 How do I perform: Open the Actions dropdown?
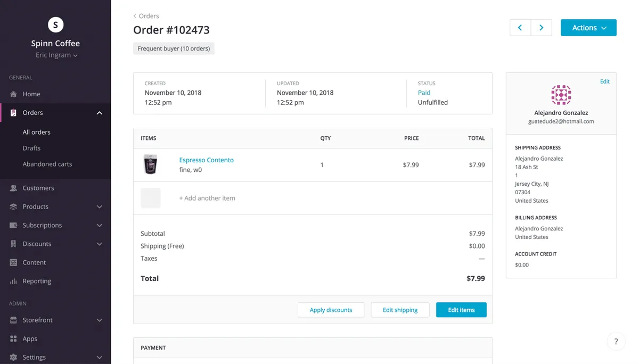click(x=588, y=28)
